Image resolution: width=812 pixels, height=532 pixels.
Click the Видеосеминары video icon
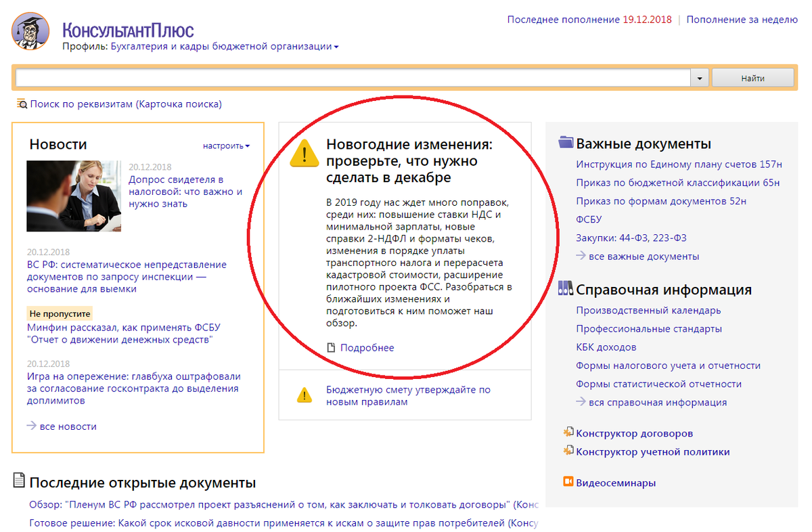(568, 482)
